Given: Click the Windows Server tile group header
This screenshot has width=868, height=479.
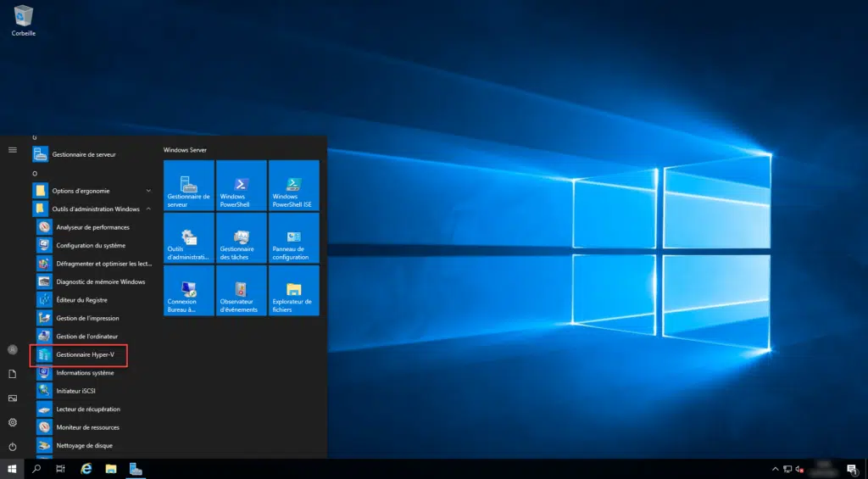Looking at the screenshot, I should pyautogui.click(x=185, y=150).
